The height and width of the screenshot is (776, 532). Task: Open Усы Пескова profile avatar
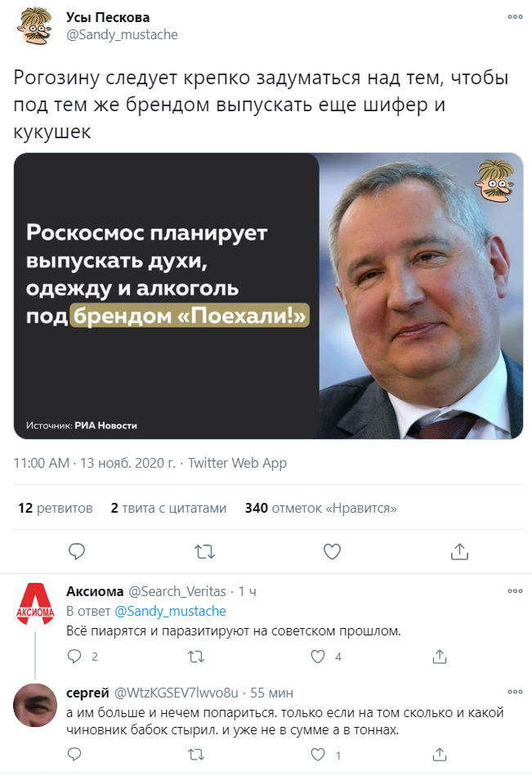[x=34, y=26]
